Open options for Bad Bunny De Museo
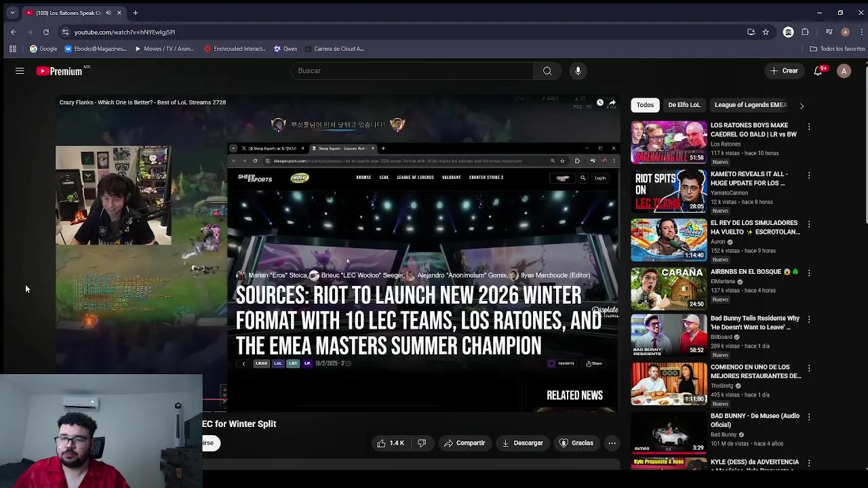Image resolution: width=868 pixels, height=488 pixels. pyautogui.click(x=808, y=417)
